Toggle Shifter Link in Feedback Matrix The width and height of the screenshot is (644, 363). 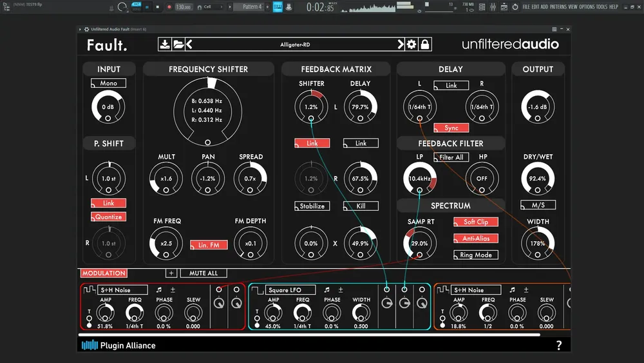(312, 143)
